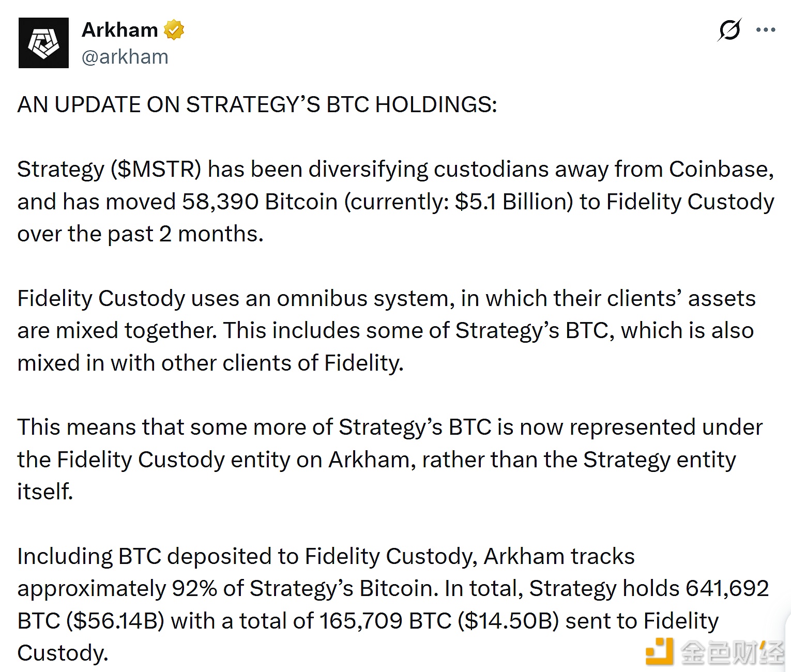791x672 pixels.
Task: Click the "($56.14B)" value
Action: [115, 621]
